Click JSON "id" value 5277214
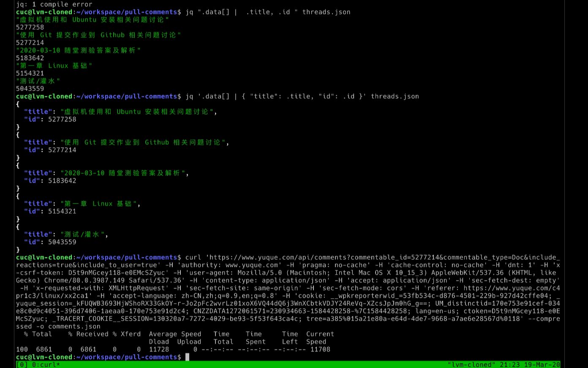 (x=62, y=150)
